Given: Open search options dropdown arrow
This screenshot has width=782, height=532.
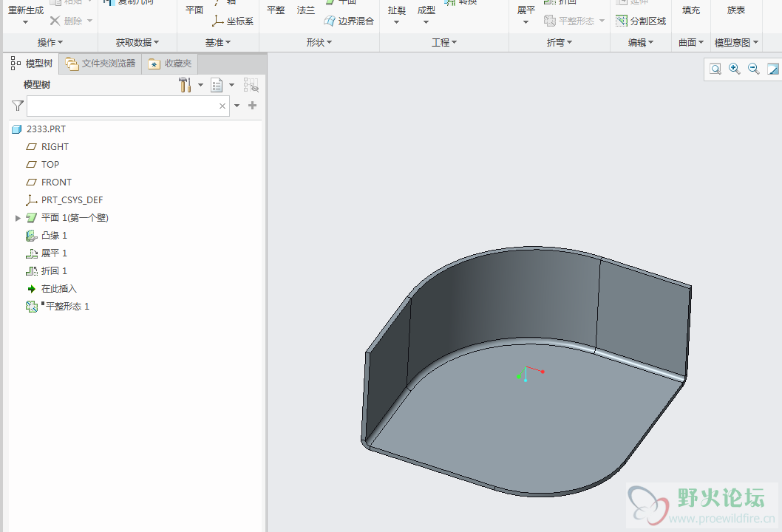Looking at the screenshot, I should [x=237, y=106].
